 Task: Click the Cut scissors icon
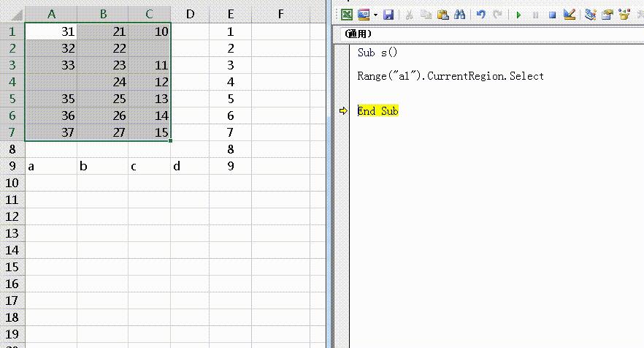(x=409, y=15)
